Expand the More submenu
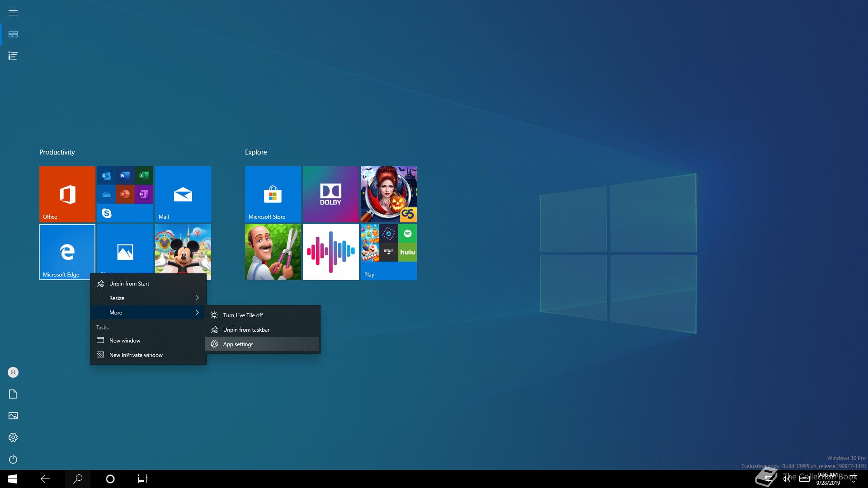The image size is (868, 488). pyautogui.click(x=148, y=313)
